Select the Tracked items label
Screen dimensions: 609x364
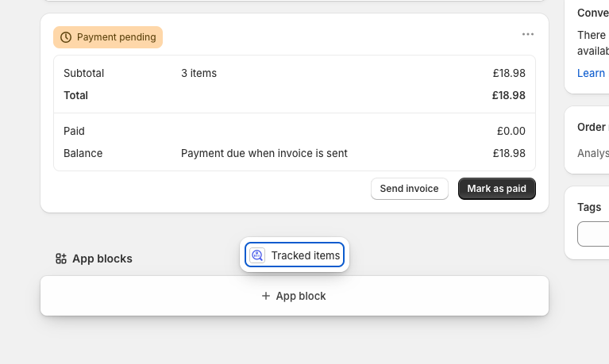[305, 255]
